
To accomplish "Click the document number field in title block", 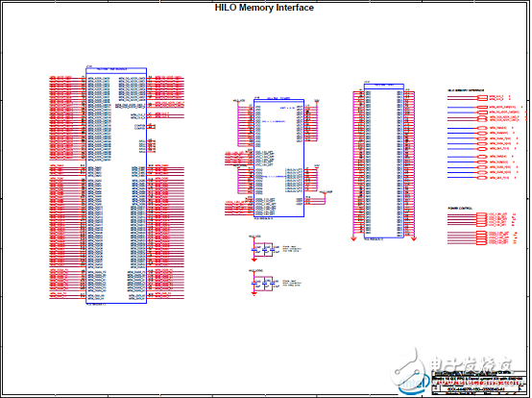I will [x=475, y=389].
